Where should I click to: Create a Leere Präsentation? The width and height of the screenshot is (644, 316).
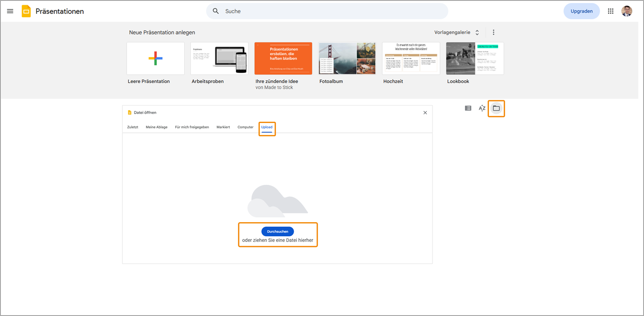coord(155,58)
